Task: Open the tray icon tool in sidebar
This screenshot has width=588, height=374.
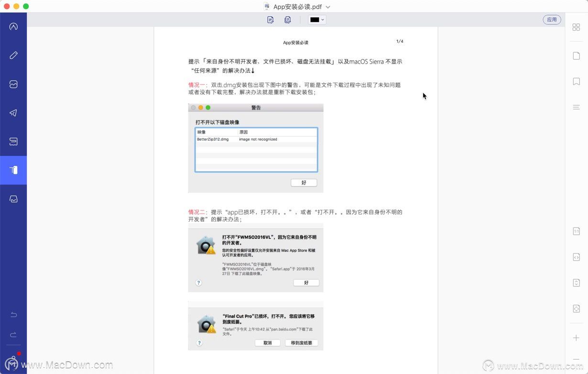Action: pos(13,199)
